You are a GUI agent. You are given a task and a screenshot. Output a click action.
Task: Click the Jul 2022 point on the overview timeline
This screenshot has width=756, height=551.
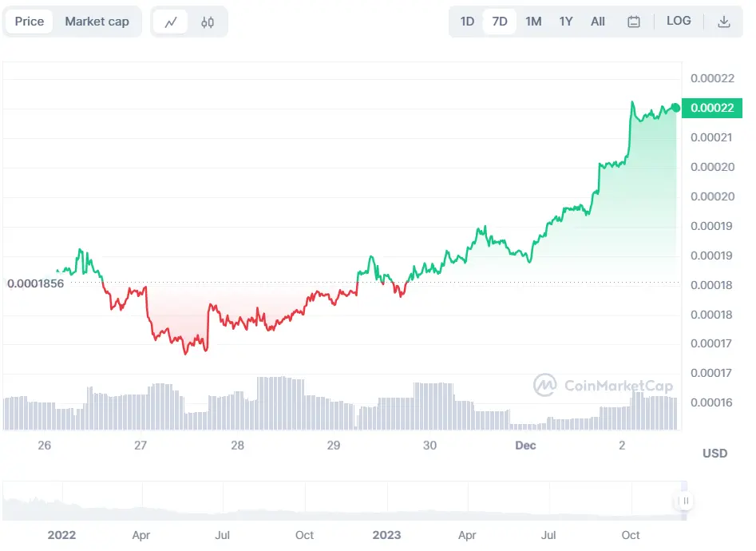(222, 535)
